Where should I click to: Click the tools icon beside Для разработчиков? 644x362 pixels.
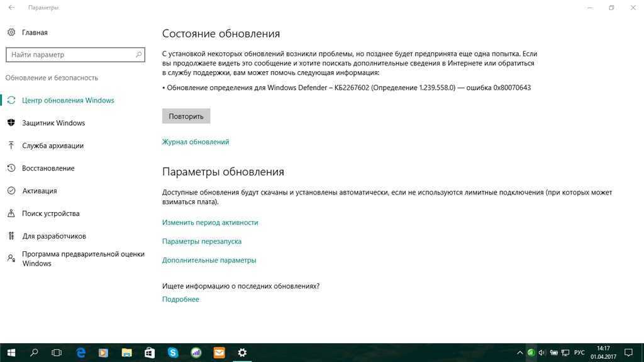(11, 235)
